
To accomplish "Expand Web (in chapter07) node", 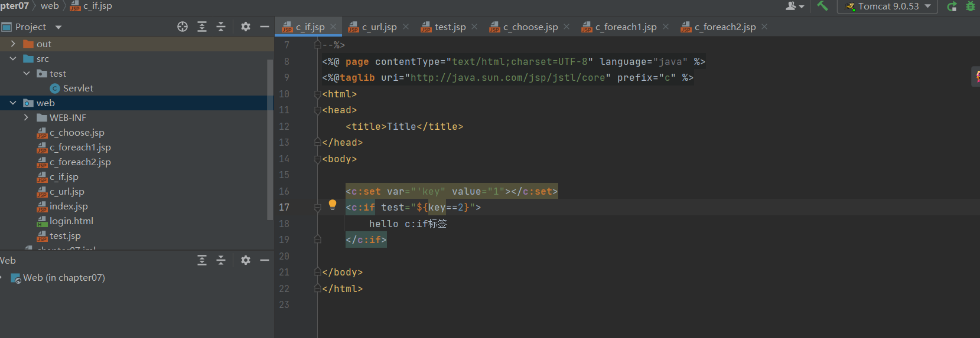I will coord(2,278).
